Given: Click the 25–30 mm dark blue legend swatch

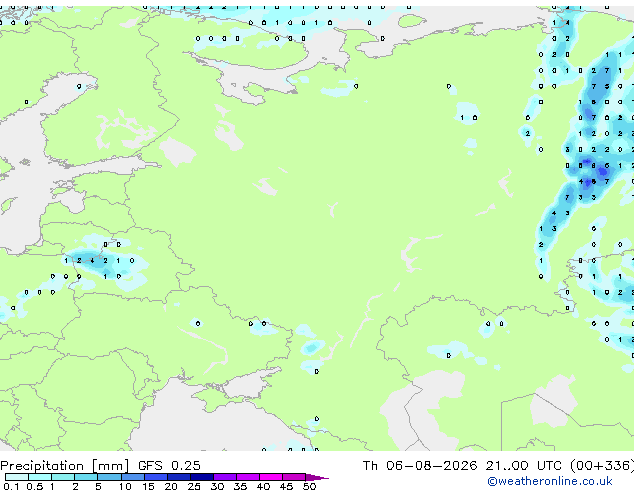Looking at the screenshot, I should tap(202, 477).
